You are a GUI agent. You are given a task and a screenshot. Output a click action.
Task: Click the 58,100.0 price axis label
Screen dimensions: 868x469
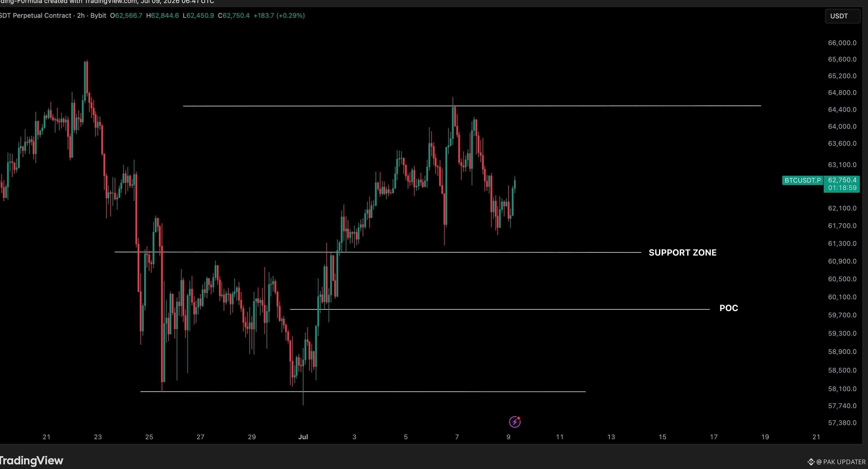coord(842,389)
